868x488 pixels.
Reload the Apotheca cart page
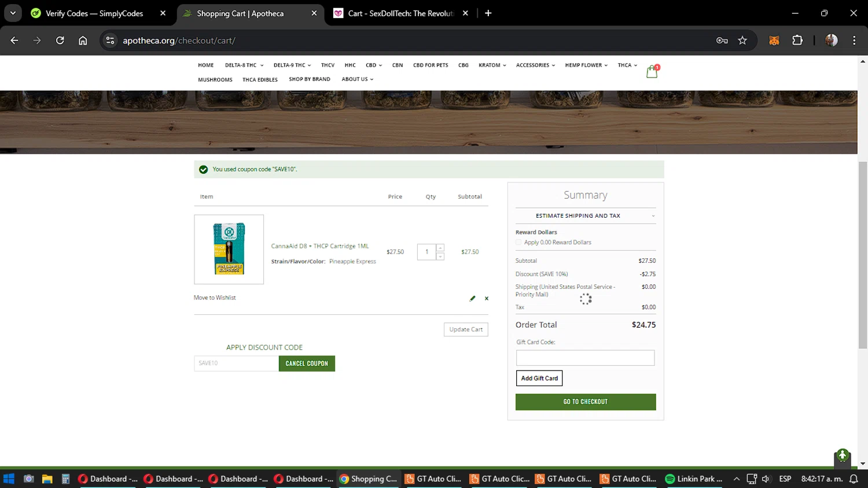60,41
